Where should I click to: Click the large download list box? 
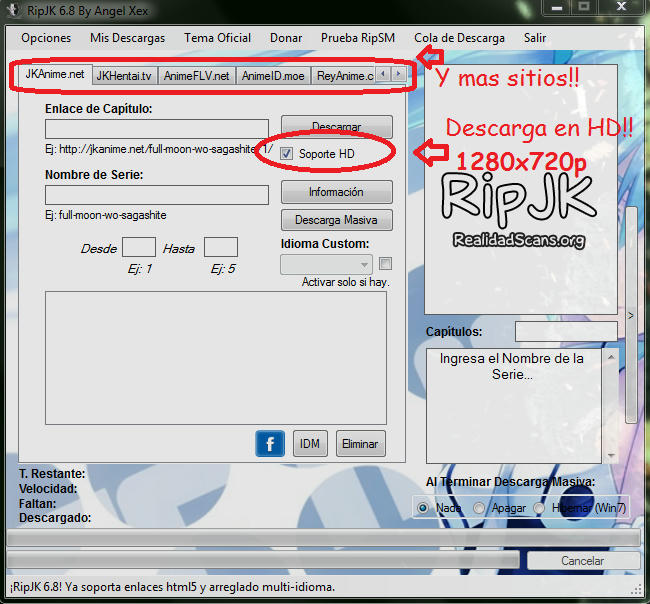pyautogui.click(x=216, y=358)
